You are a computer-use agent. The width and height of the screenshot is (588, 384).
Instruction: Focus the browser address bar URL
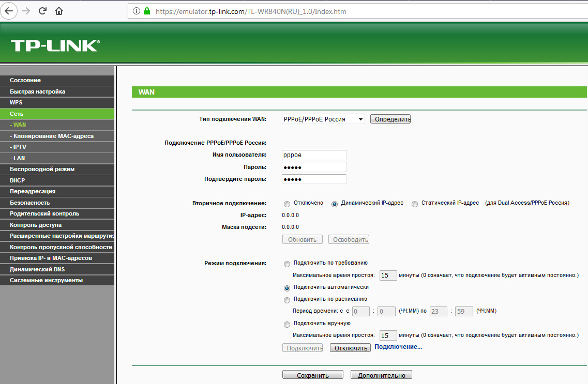(x=251, y=11)
